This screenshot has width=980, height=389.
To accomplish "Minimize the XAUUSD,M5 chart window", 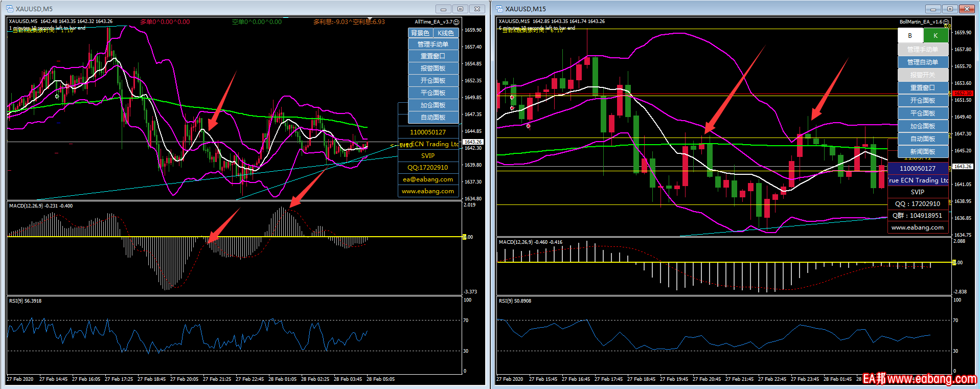I will [x=443, y=9].
